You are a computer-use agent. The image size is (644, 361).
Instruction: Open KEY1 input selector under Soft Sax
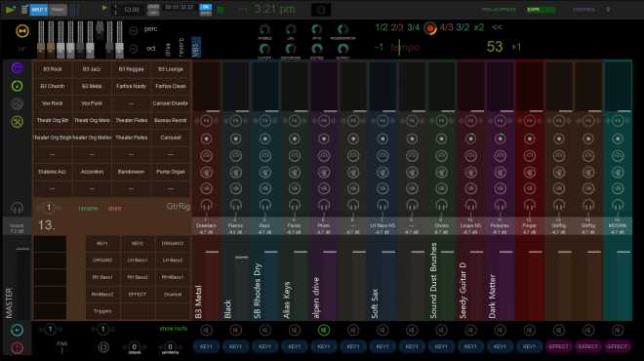(x=382, y=347)
